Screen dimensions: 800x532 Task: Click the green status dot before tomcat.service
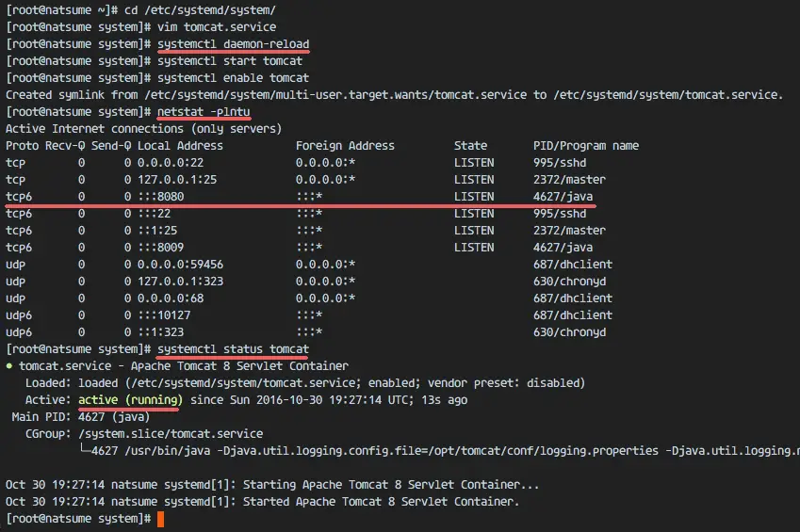coord(9,366)
